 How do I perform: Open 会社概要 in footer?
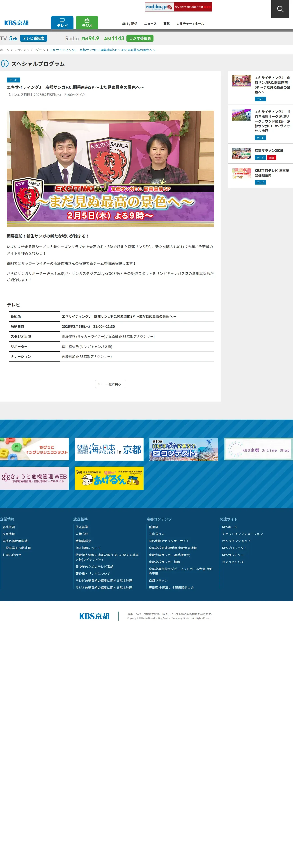click(x=8, y=527)
